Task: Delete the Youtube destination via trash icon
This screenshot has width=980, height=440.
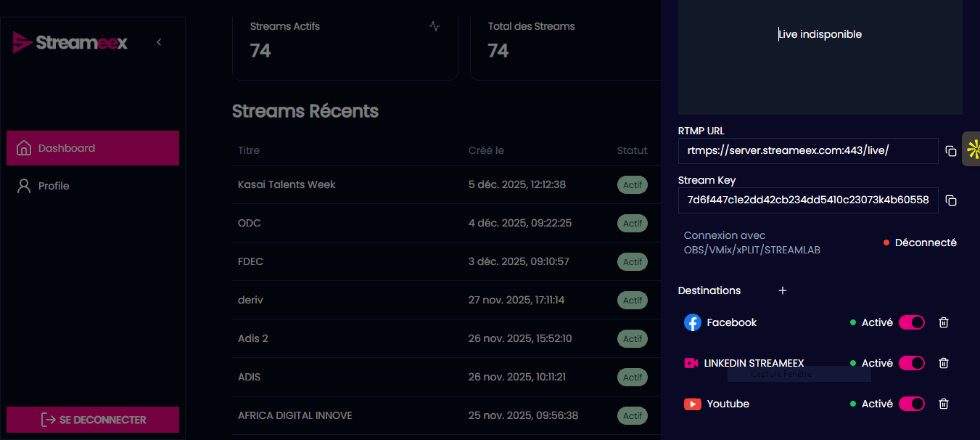Action: pyautogui.click(x=943, y=404)
